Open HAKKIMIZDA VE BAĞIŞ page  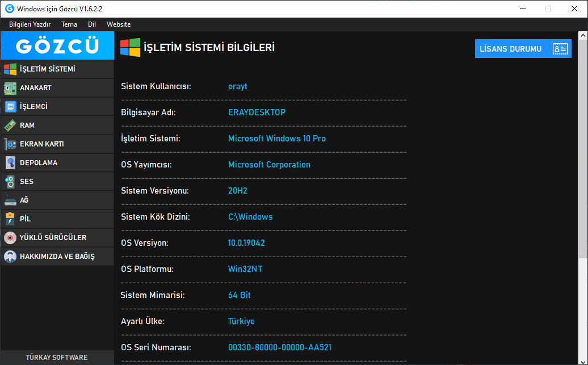click(x=57, y=257)
